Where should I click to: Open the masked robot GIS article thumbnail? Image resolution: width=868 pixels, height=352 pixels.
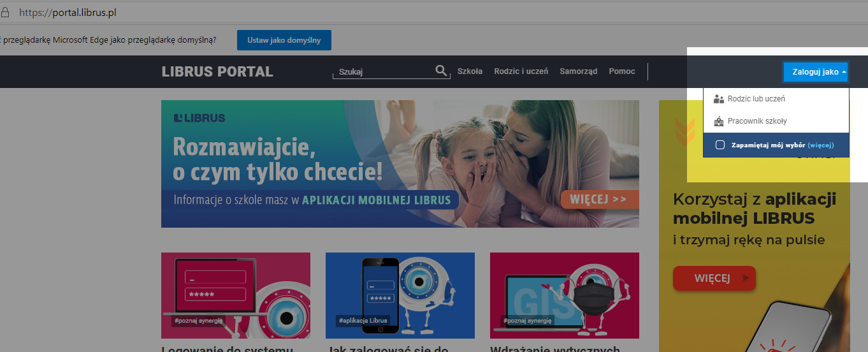(x=565, y=295)
